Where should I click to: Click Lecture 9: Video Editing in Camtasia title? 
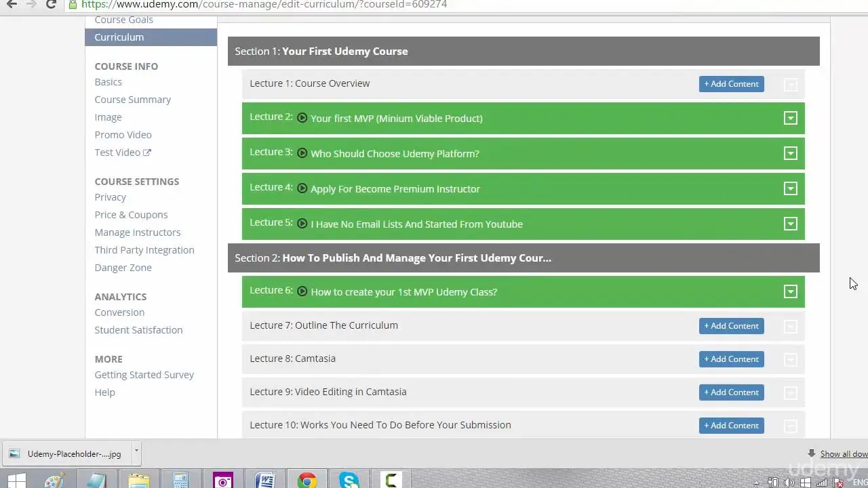point(328,392)
